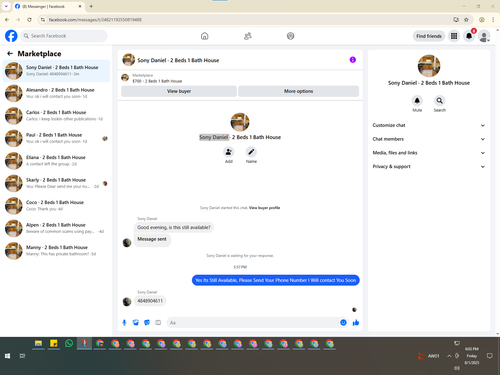Screen dimensions: 500x375
Task: Expand the Chat members section
Action: coord(428,139)
